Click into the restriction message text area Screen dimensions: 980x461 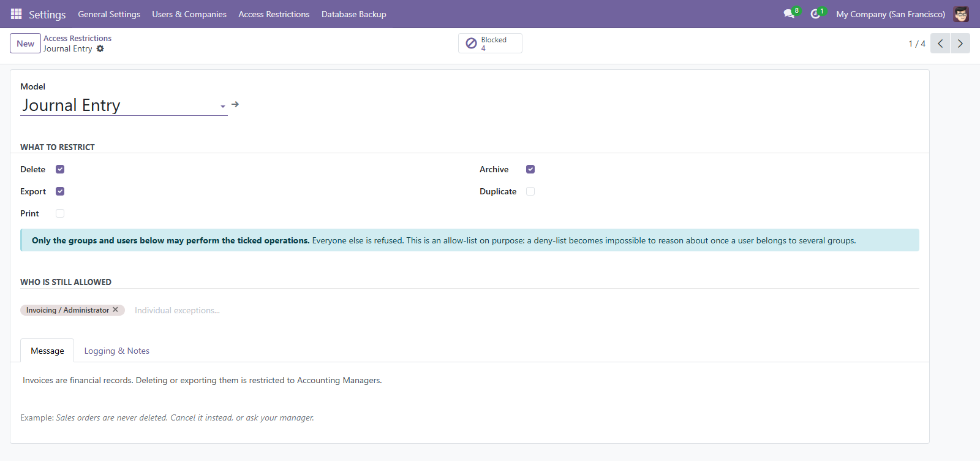(469, 381)
